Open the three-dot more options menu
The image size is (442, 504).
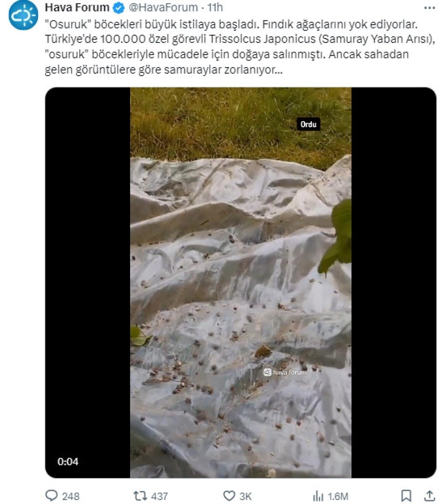[429, 7]
